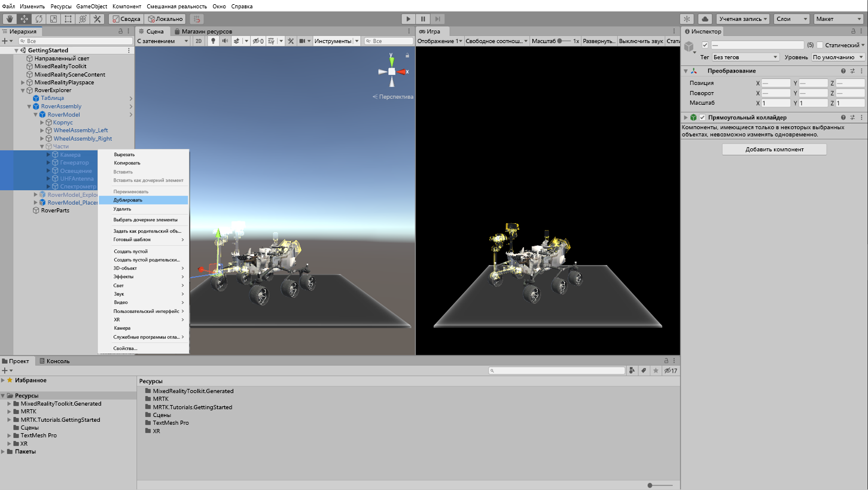Viewport: 868px width, 490px height.
Task: Open Hierarchy panel three-dot menu
Action: tap(129, 31)
